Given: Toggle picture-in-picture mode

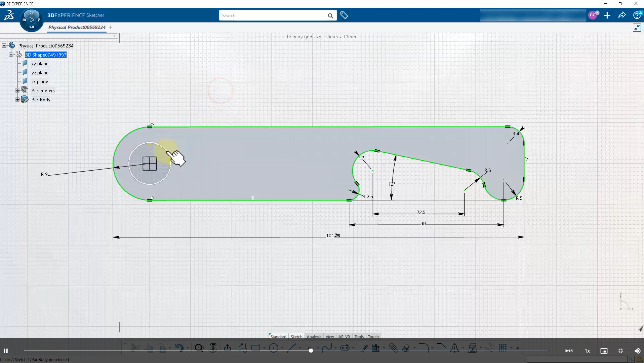Looking at the screenshot, I should pyautogui.click(x=604, y=351).
